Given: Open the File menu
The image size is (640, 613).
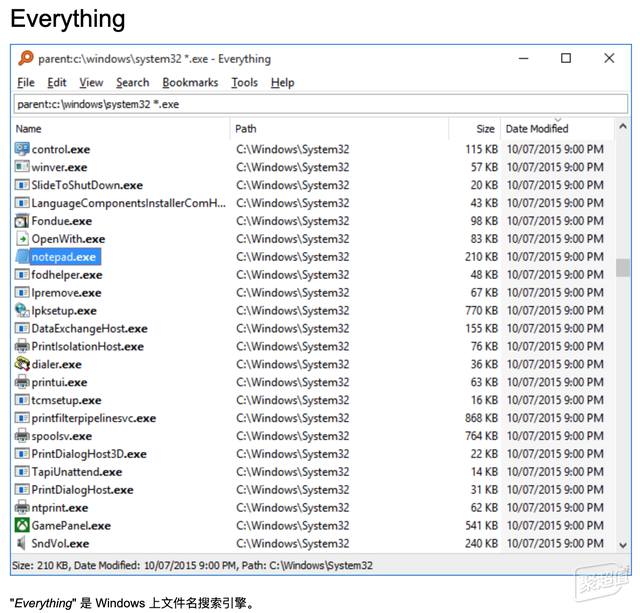Looking at the screenshot, I should coord(26,82).
